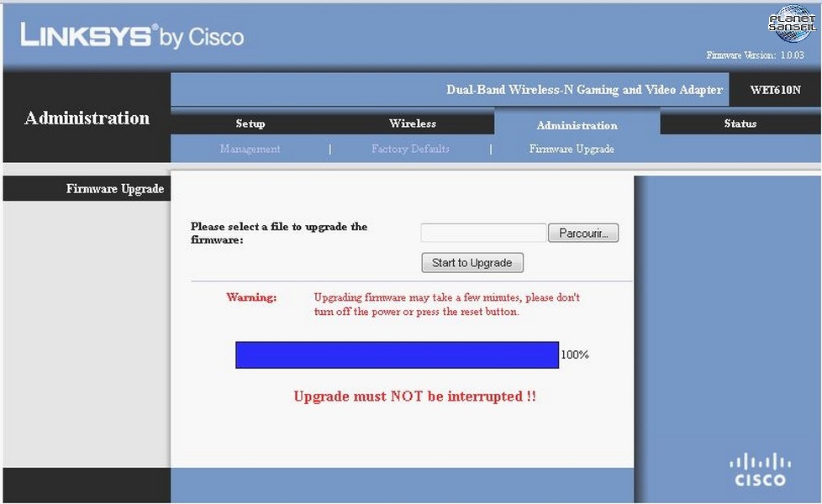Click the Firmware Version: 1.0.03 text
The height and width of the screenshot is (504, 822).
pyautogui.click(x=755, y=55)
